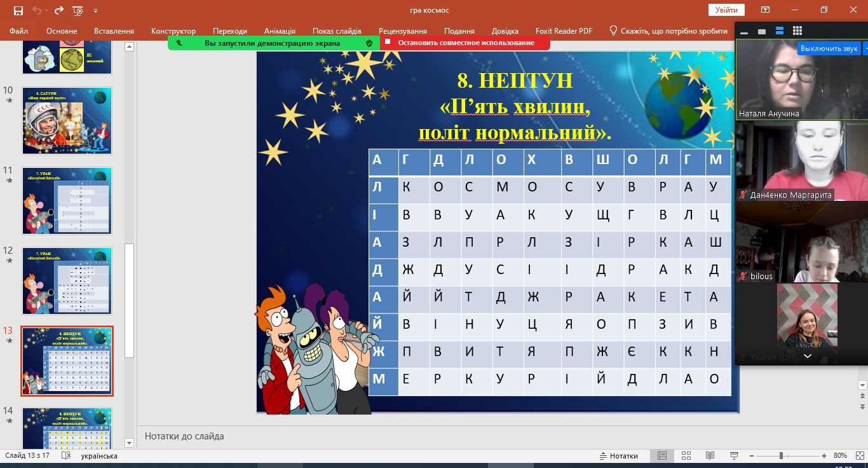Toggle the Нотатки notes pane button
Viewport: 868px width, 468px height.
click(619, 456)
